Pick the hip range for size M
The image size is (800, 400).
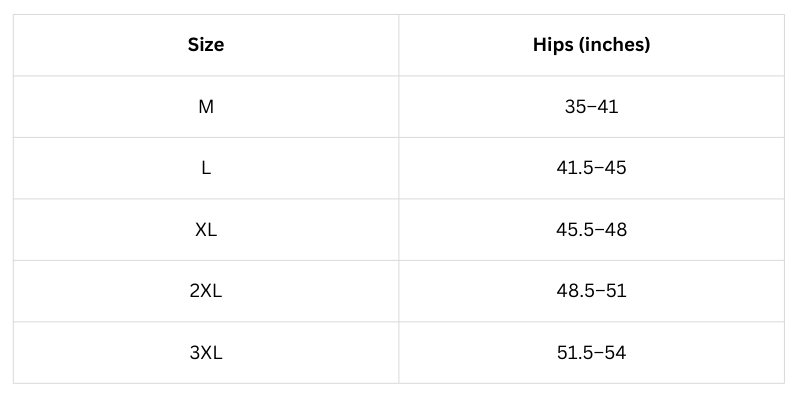pos(591,106)
